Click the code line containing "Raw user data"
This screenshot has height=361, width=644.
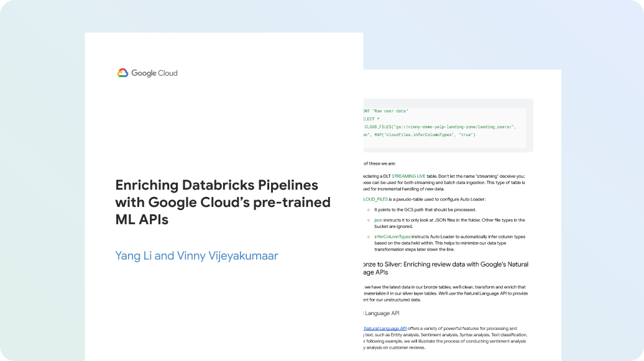pyautogui.click(x=385, y=111)
